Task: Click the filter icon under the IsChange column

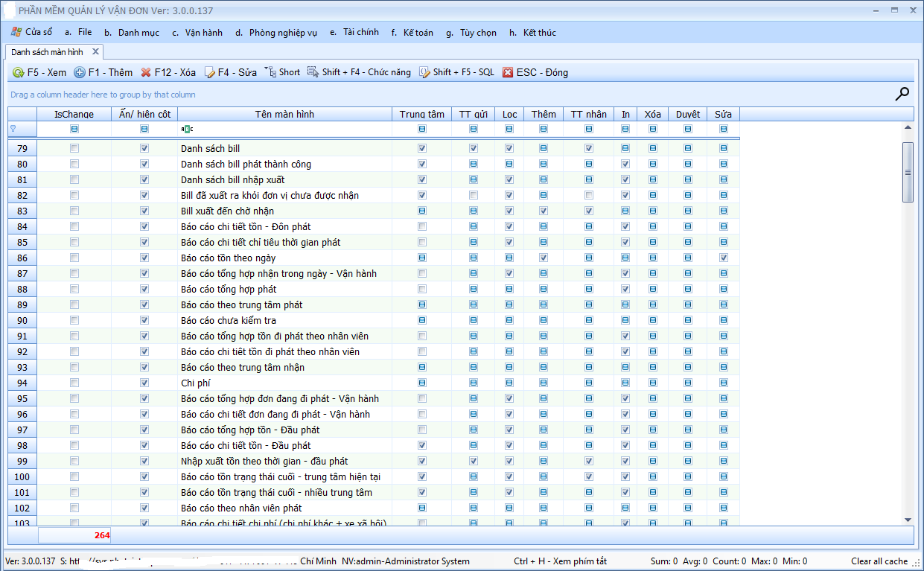Action: [x=74, y=129]
